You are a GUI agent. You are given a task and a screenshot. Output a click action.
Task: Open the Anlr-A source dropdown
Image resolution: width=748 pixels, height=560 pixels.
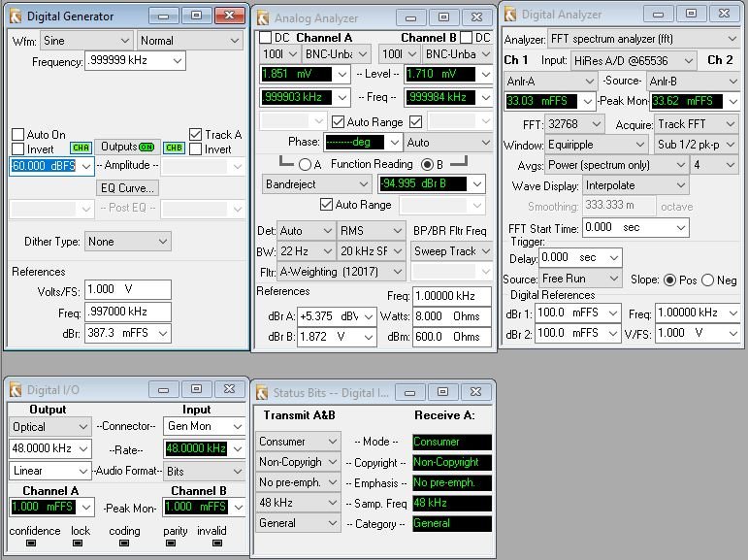click(549, 82)
